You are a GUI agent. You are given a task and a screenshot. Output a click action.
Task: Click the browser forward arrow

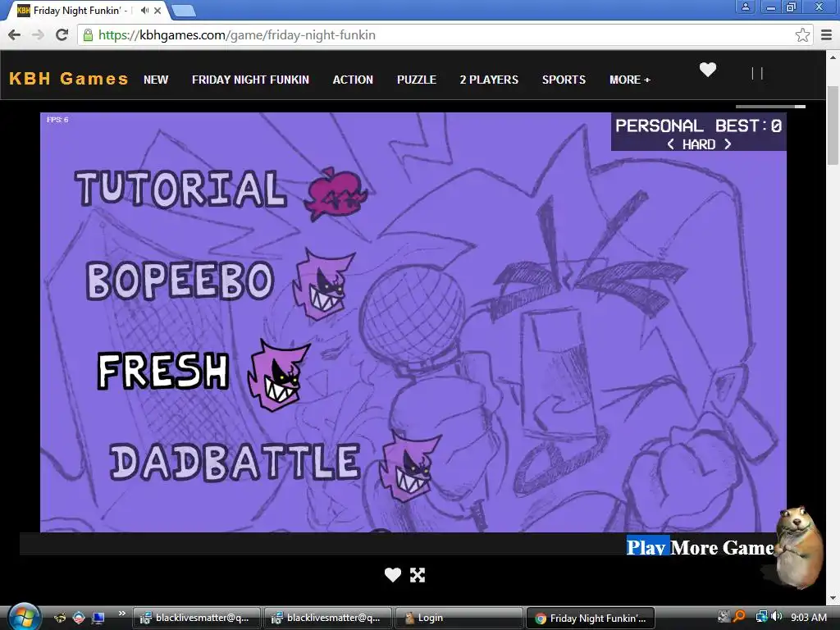pyautogui.click(x=38, y=34)
